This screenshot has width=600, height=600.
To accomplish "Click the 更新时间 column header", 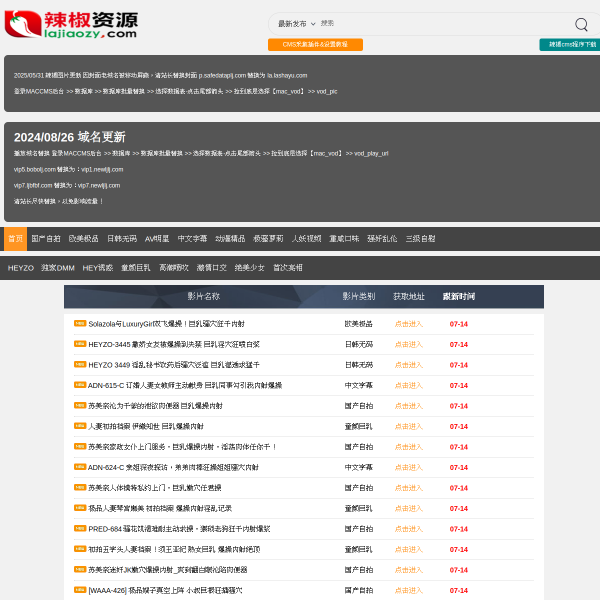I will coord(459,296).
